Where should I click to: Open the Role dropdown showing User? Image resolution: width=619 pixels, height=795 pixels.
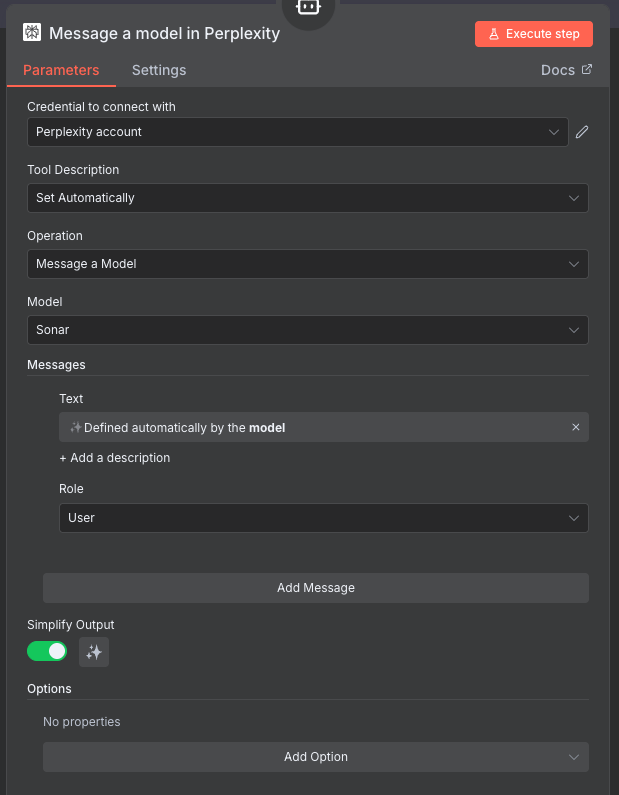[x=324, y=518]
